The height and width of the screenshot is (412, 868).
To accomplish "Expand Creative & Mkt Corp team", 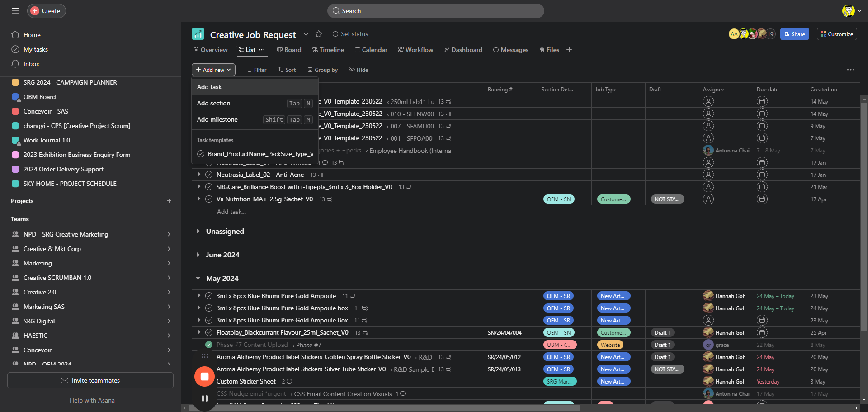I will (169, 249).
